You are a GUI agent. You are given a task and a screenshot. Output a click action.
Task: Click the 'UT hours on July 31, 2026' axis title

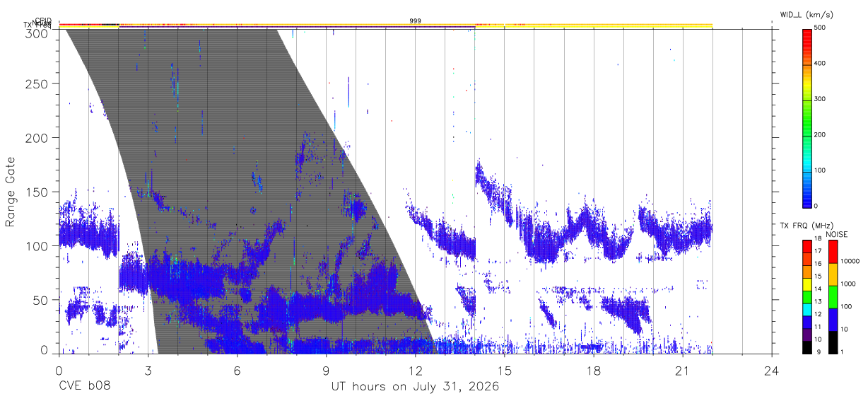[x=415, y=387]
